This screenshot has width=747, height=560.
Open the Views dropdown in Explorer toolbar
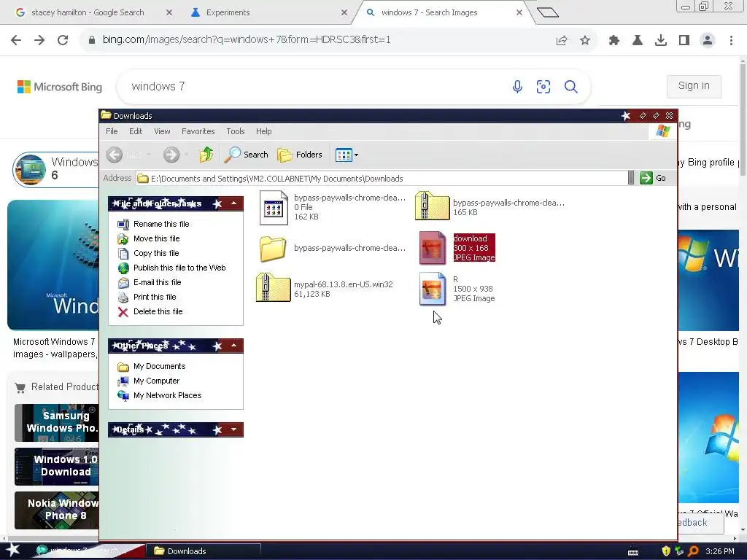click(347, 155)
